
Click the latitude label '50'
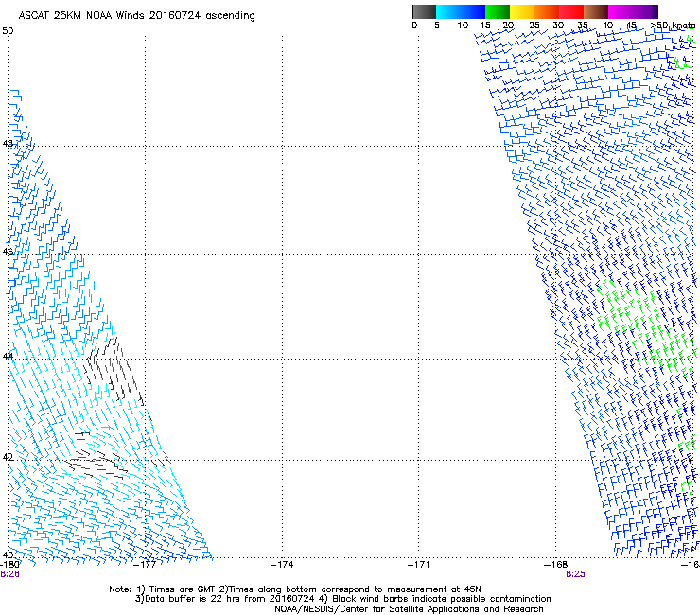coord(8,31)
